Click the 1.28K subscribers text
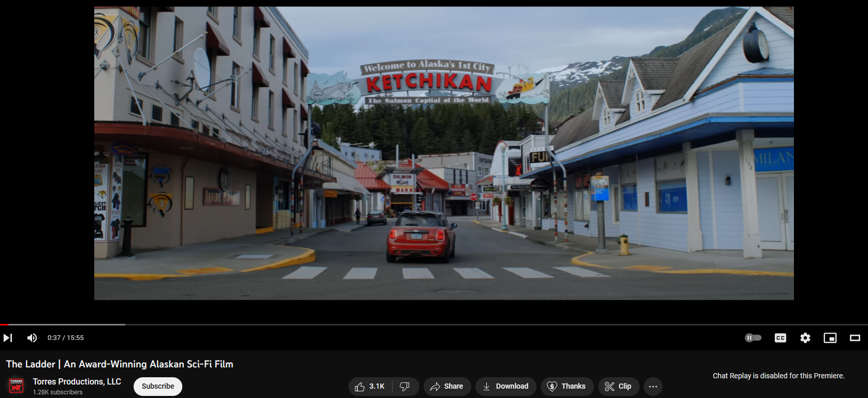This screenshot has height=398, width=868. (x=58, y=392)
